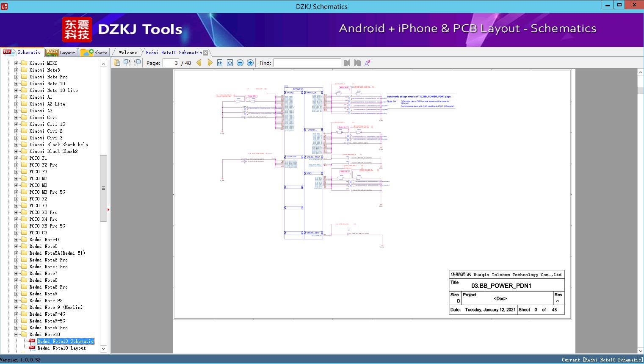Click the tree panel scroll down arrow
The height and width of the screenshot is (364, 644).
point(103,349)
